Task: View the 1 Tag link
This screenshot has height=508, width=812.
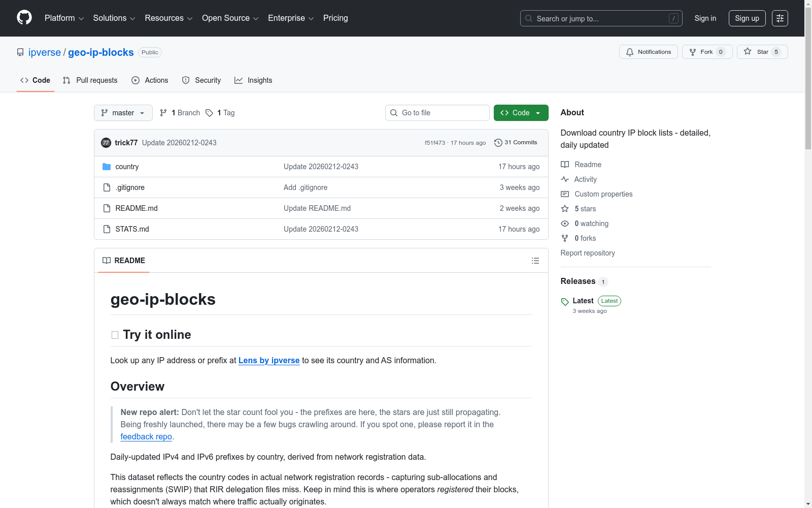Action: pyautogui.click(x=220, y=113)
